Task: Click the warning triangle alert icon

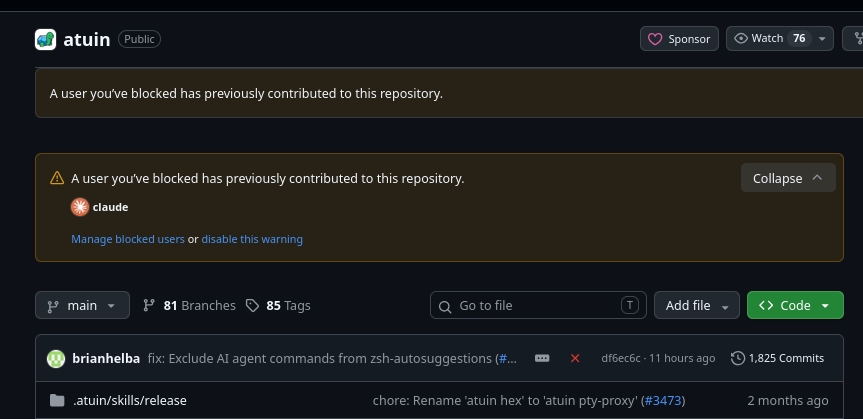Action: [x=57, y=178]
